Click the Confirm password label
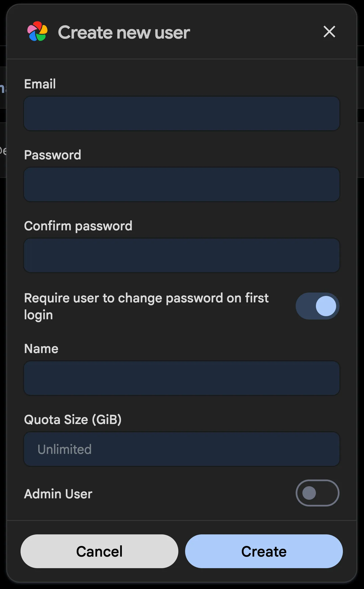The height and width of the screenshot is (589, 364). [x=78, y=226]
